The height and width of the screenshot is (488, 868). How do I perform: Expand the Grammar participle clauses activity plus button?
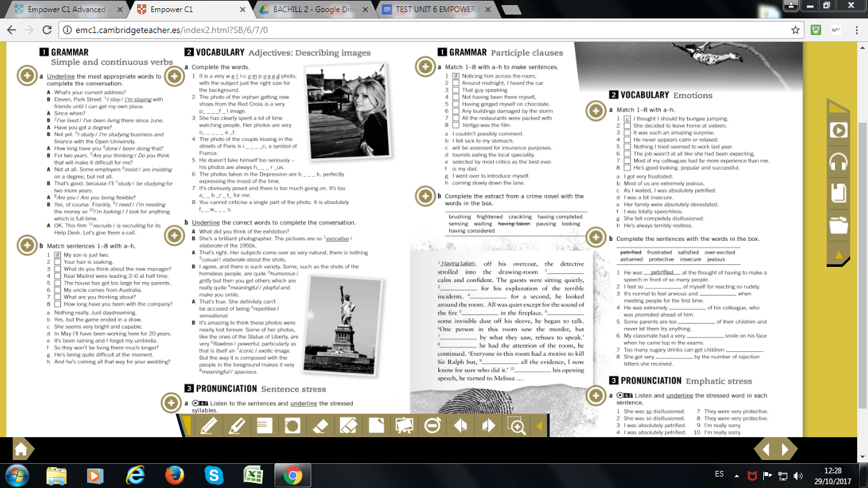(424, 65)
